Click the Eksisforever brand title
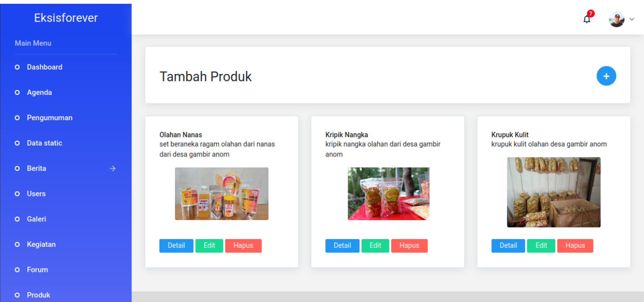Viewport: 644px width, 302px height. pos(66,18)
